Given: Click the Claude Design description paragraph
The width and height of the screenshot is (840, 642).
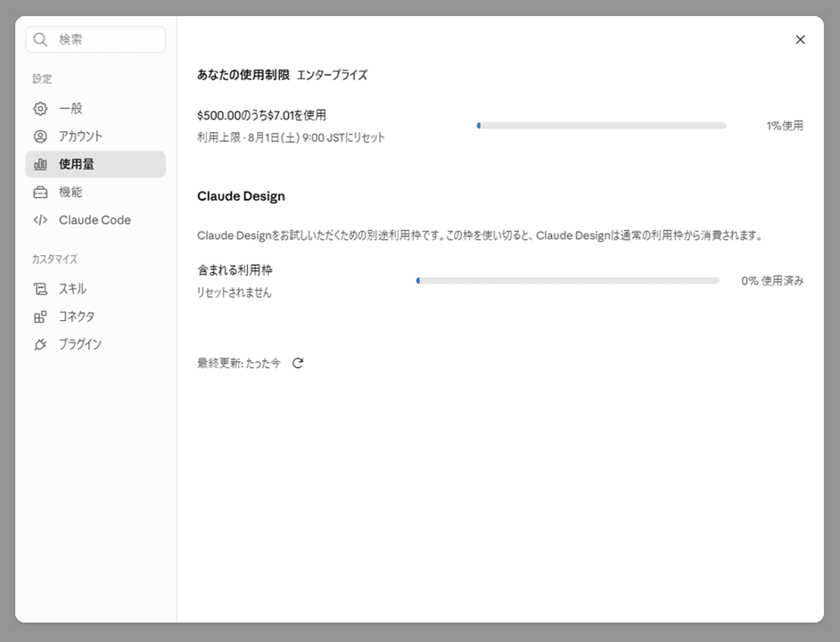Looking at the screenshot, I should [480, 235].
